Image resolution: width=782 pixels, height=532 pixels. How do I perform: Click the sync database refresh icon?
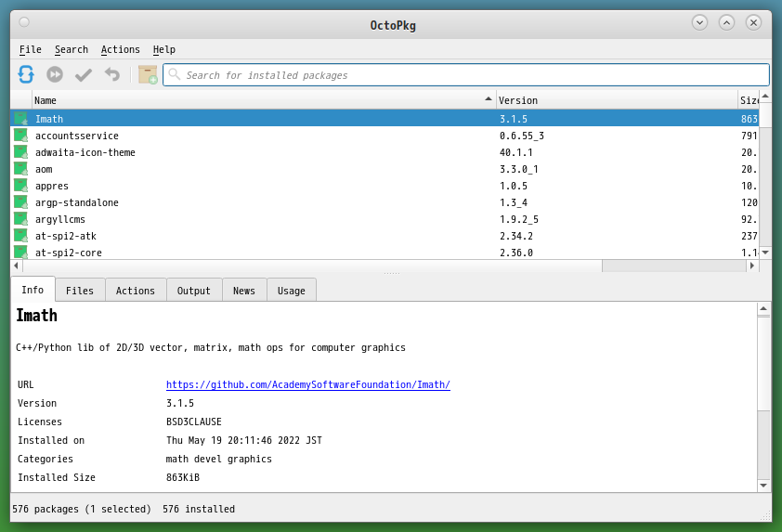pyautogui.click(x=26, y=75)
